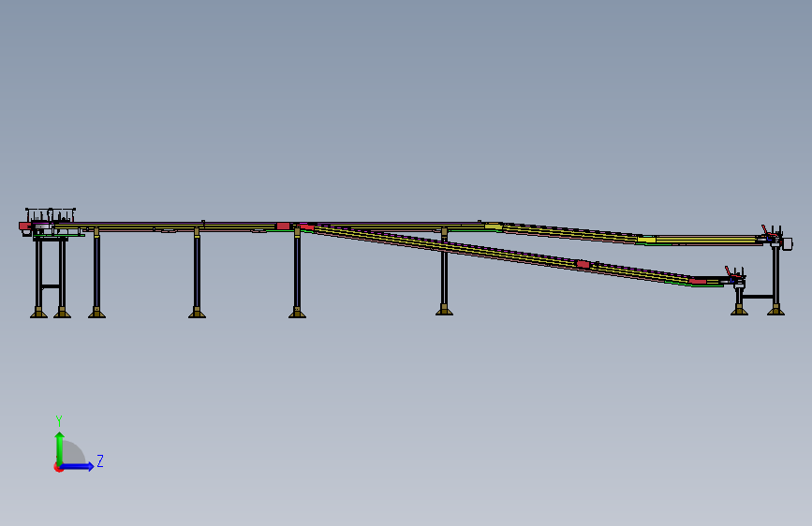Click the 'Y' label of the triad
This screenshot has width=812, height=526.
59,420
